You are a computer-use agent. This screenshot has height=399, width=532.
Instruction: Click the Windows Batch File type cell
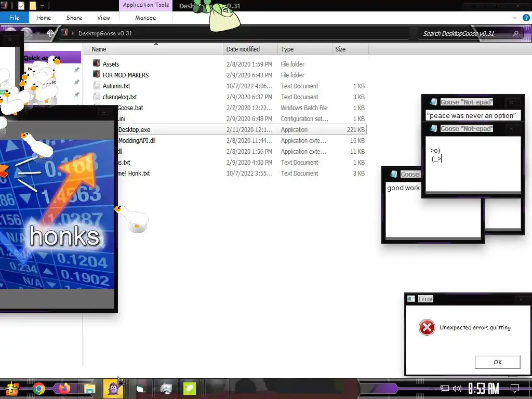click(304, 108)
